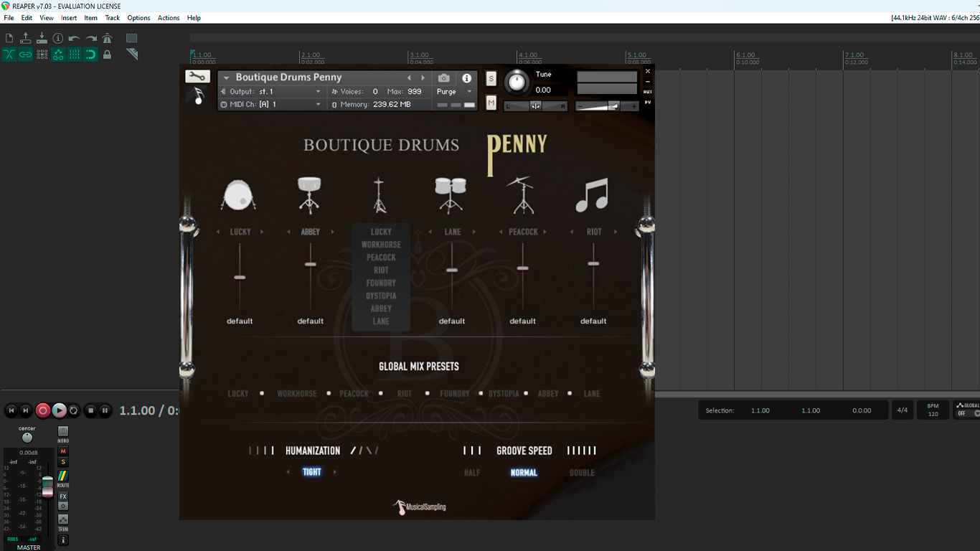Set groove speed to DOUBLE

pyautogui.click(x=582, y=473)
